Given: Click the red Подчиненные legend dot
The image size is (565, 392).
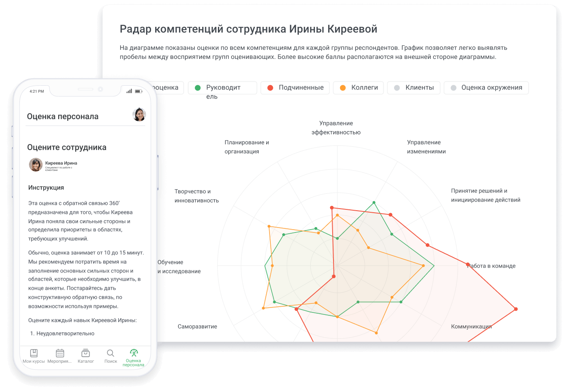Looking at the screenshot, I should [270, 88].
